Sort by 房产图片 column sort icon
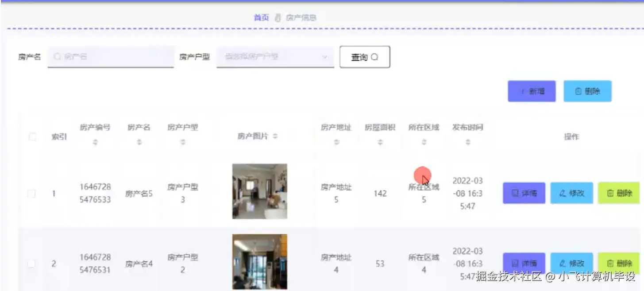The height and width of the screenshot is (291, 644). pyautogui.click(x=275, y=136)
